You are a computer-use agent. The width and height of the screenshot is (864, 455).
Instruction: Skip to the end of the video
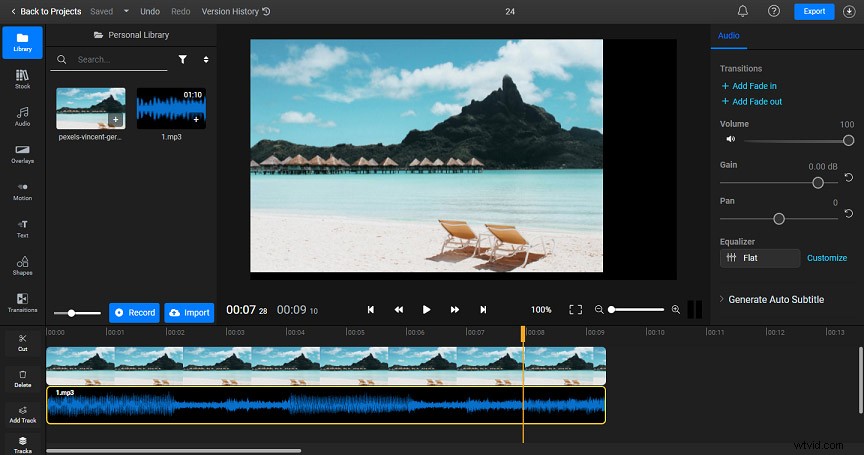(x=483, y=310)
